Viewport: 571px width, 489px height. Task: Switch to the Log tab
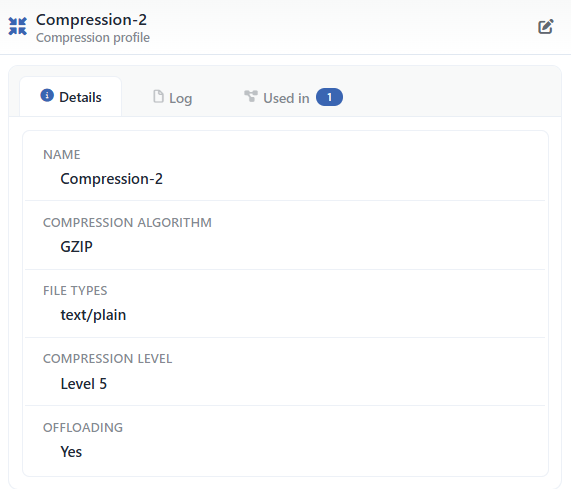pyautogui.click(x=172, y=98)
